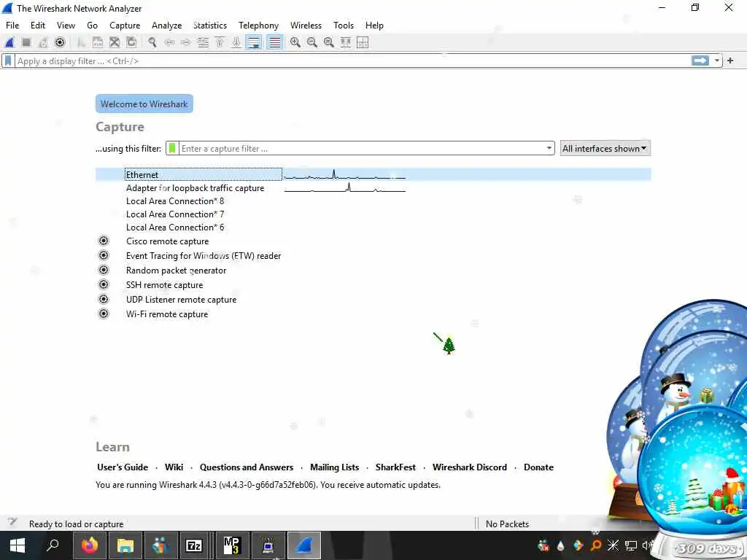
Task: Select the Ethernet interface
Action: point(373,175)
